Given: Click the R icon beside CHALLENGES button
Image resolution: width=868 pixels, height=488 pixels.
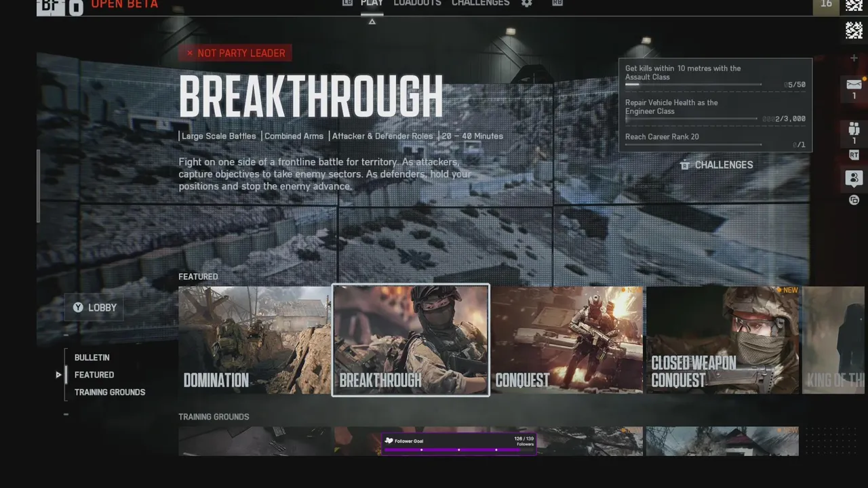Looking at the screenshot, I should [x=685, y=165].
